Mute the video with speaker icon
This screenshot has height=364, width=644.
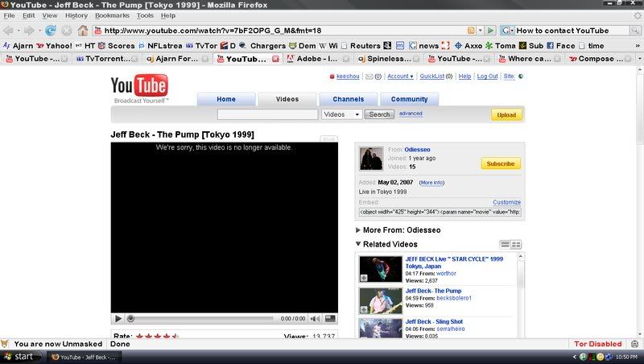[x=315, y=318]
